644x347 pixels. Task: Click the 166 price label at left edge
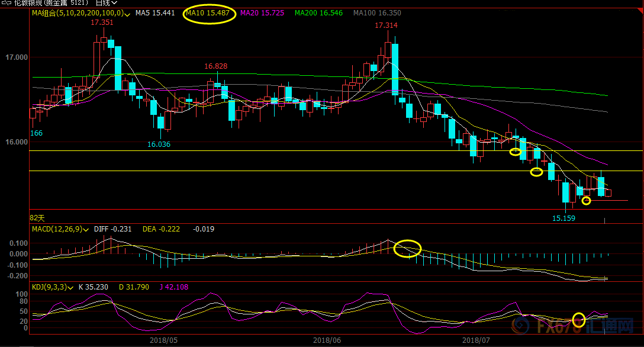pyautogui.click(x=36, y=133)
